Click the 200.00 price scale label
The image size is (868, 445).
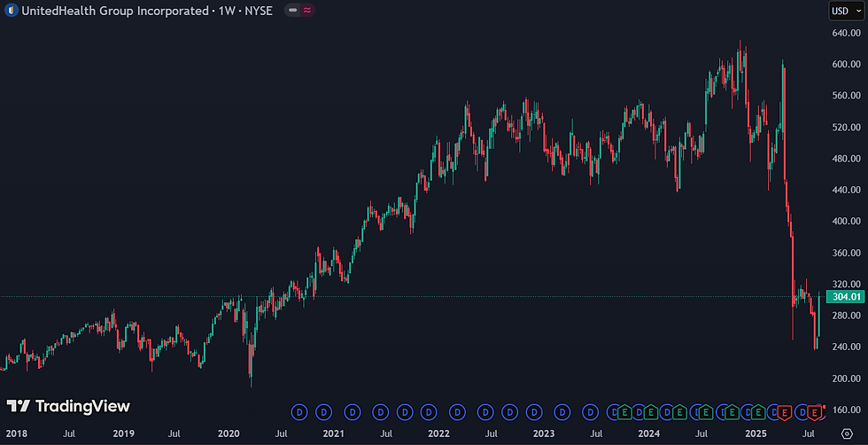[x=847, y=379]
